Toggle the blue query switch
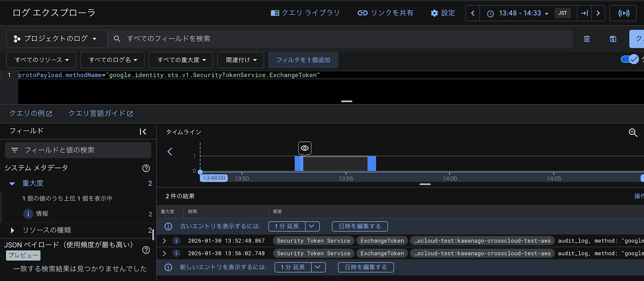Image resolution: width=644 pixels, height=281 pixels. (630, 59)
